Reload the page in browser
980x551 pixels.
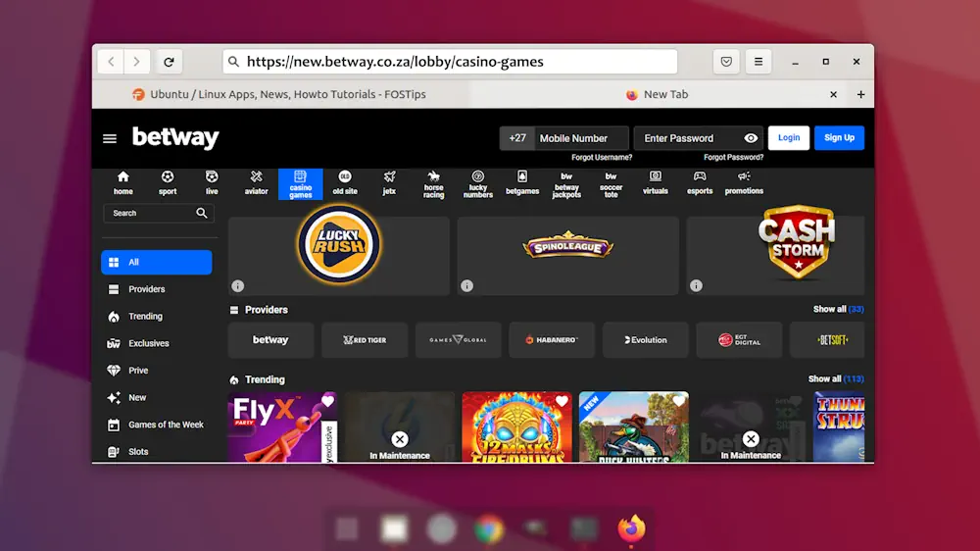point(169,62)
